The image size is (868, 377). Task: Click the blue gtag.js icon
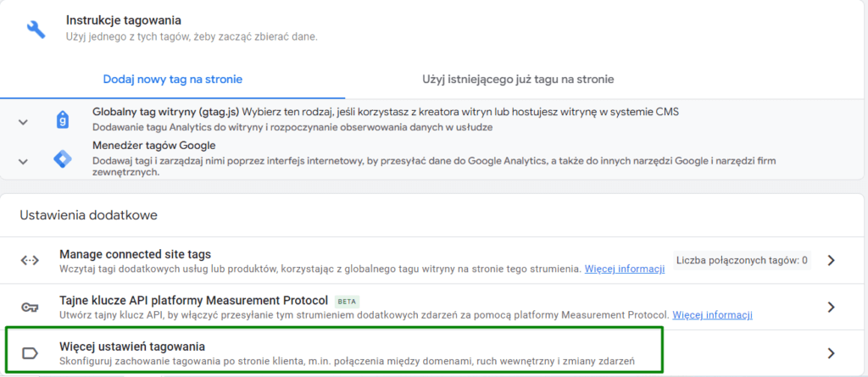pyautogui.click(x=62, y=119)
